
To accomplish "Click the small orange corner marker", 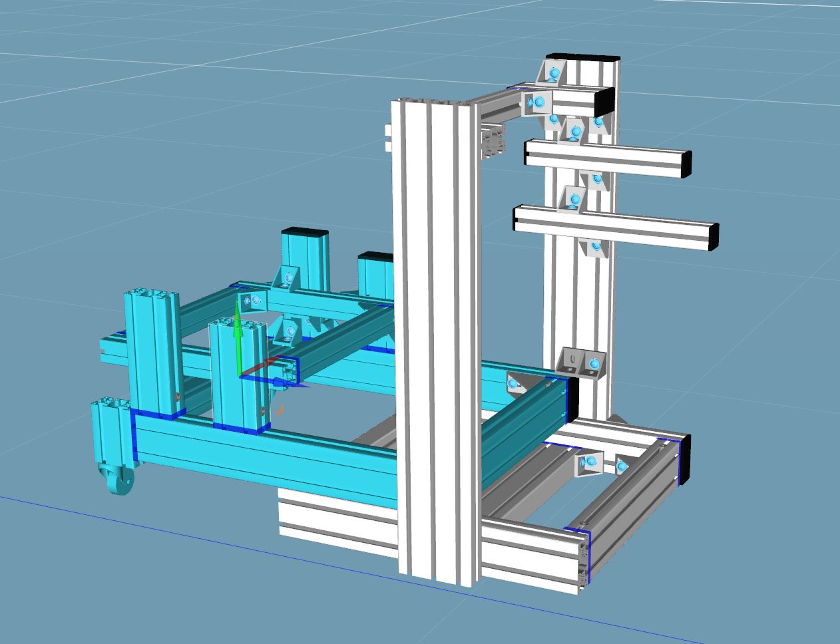I will tap(280, 409).
